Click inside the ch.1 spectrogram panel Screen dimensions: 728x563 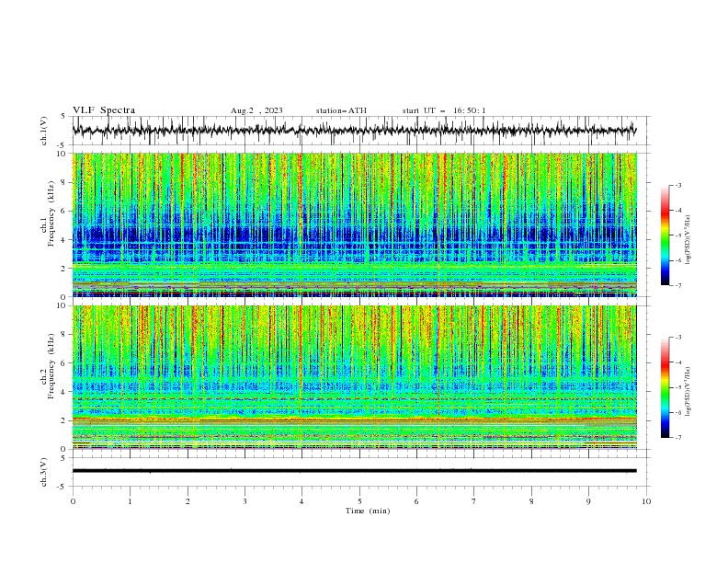tap(355, 224)
